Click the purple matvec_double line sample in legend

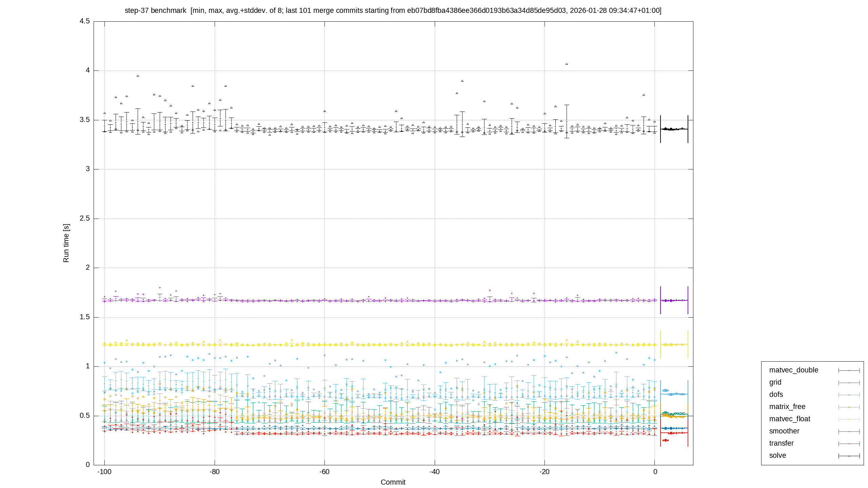click(x=849, y=370)
